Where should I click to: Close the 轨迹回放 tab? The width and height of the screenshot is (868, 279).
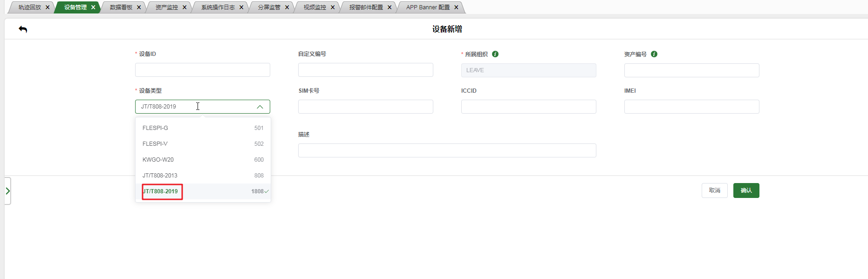48,7
